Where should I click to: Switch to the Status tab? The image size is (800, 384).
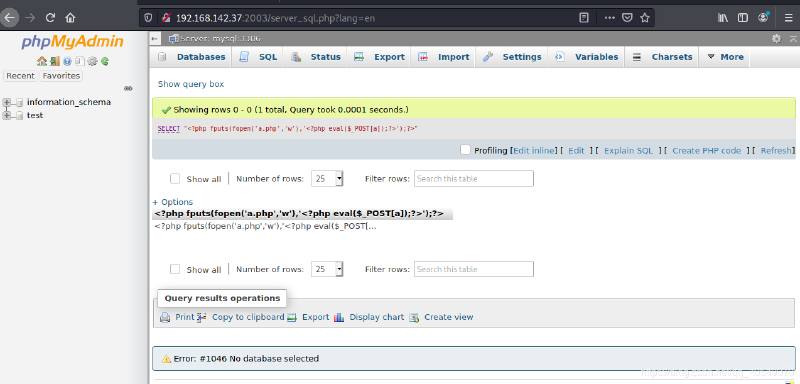point(316,57)
